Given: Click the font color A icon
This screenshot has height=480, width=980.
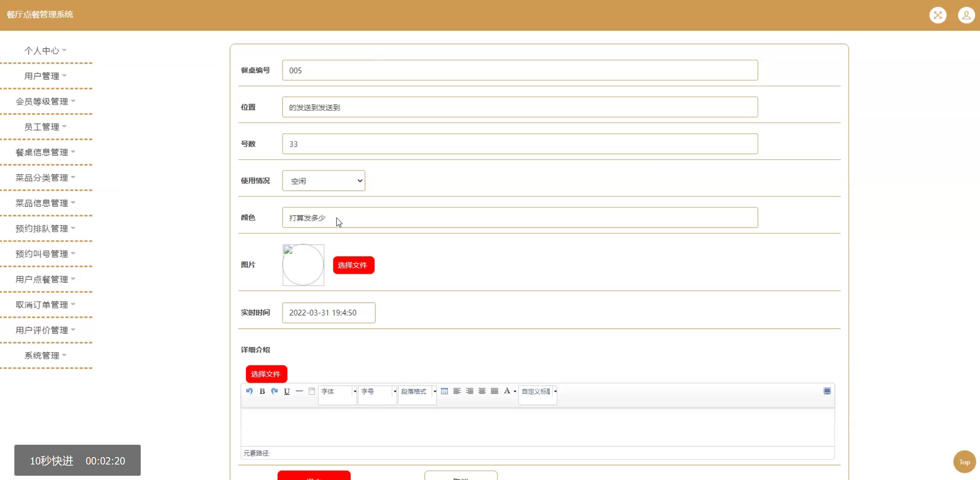Looking at the screenshot, I should coord(507,391).
